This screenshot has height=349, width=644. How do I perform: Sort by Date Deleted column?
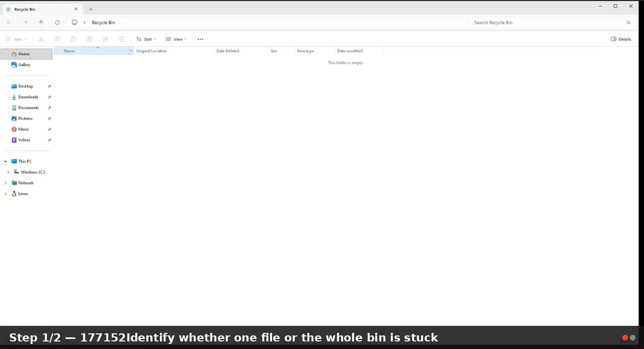(241, 51)
